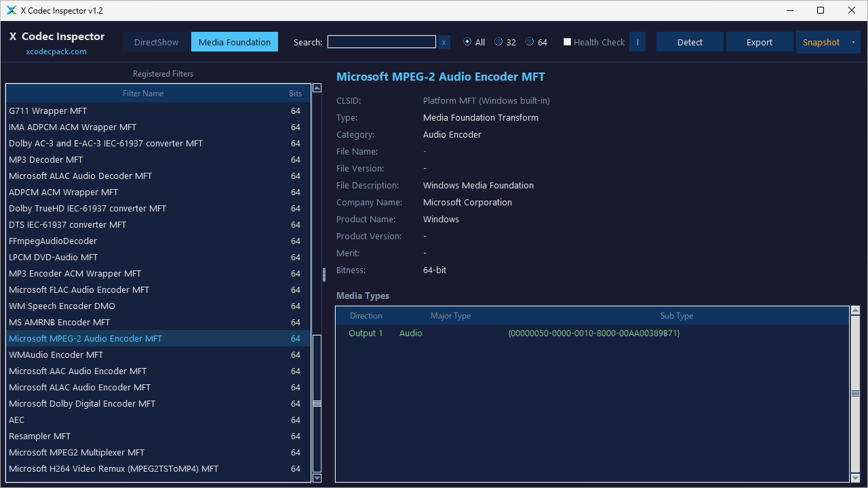Sort list by Bits column header

click(295, 94)
